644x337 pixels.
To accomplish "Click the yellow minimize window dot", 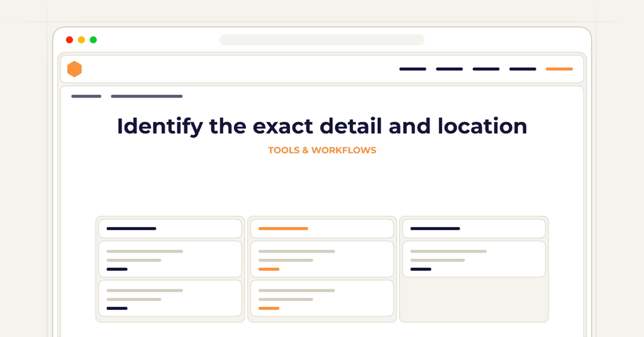I will pos(81,40).
